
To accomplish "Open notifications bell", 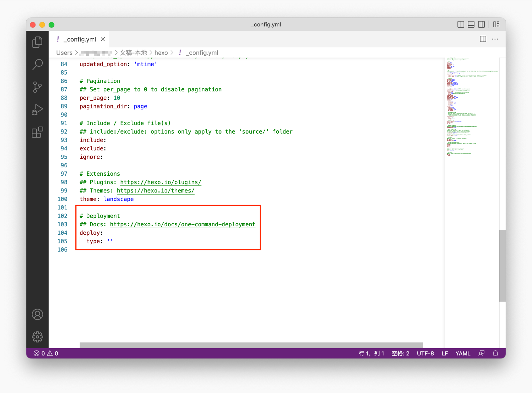I will (496, 353).
